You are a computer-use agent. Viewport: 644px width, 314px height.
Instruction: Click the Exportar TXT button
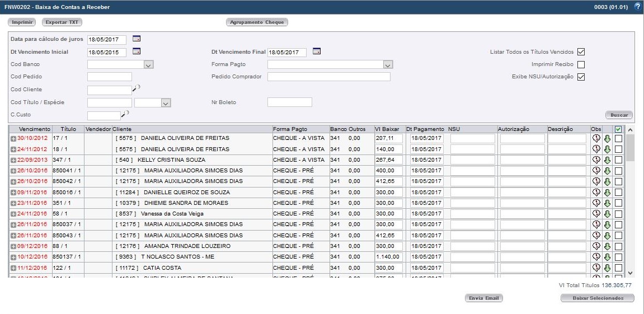pos(62,22)
